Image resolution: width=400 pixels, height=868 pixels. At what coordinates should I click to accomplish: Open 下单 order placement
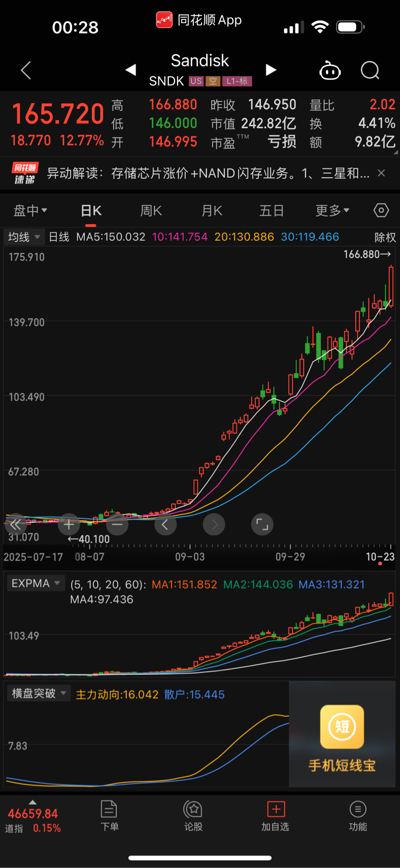coord(109,816)
